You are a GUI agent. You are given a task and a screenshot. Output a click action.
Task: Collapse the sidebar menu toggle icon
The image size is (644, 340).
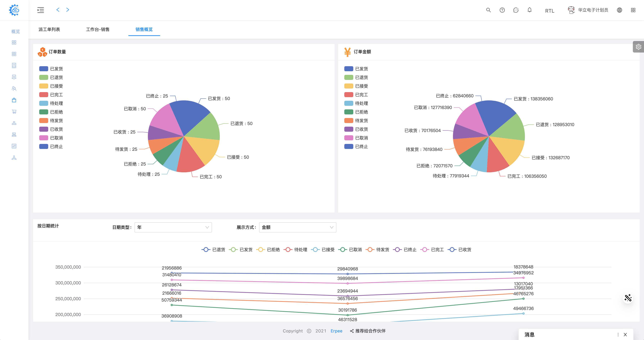40,10
